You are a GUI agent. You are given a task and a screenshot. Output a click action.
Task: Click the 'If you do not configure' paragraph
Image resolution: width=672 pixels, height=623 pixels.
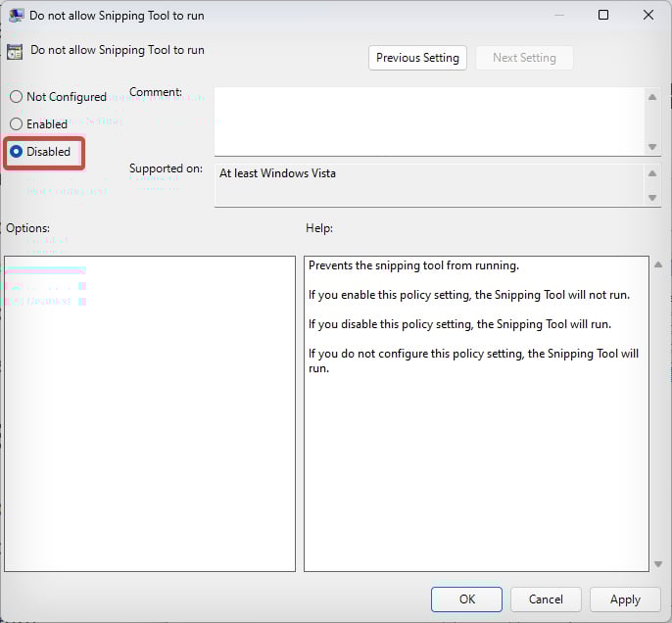coord(473,360)
